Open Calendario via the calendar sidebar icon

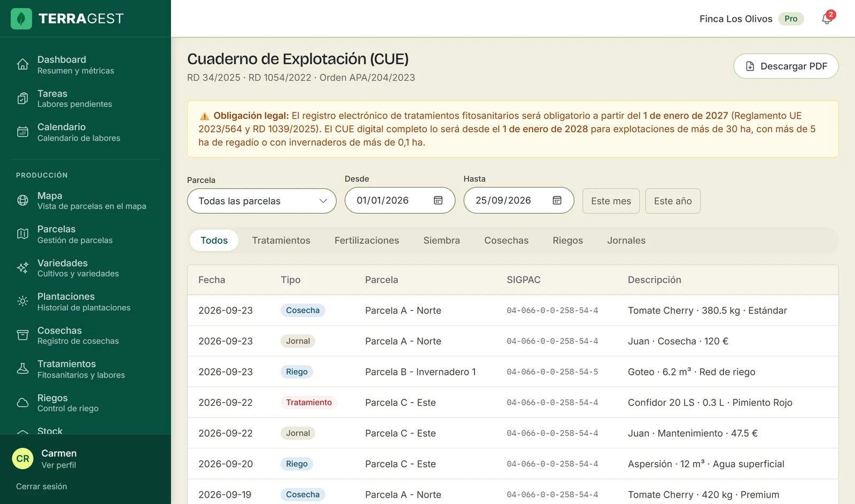pos(22,132)
